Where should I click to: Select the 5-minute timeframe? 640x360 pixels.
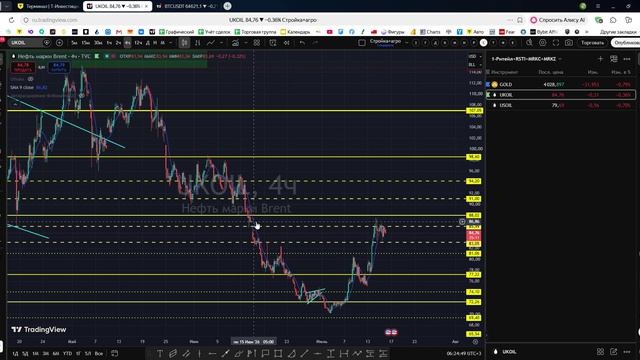[74, 43]
